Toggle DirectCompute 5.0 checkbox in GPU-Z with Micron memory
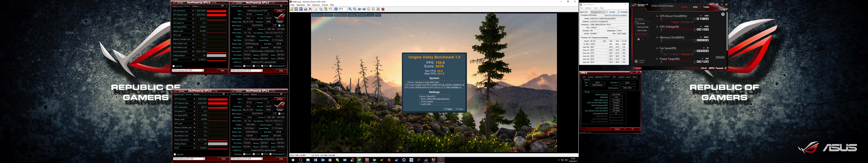This screenshot has width=868, height=163. [x=271, y=154]
